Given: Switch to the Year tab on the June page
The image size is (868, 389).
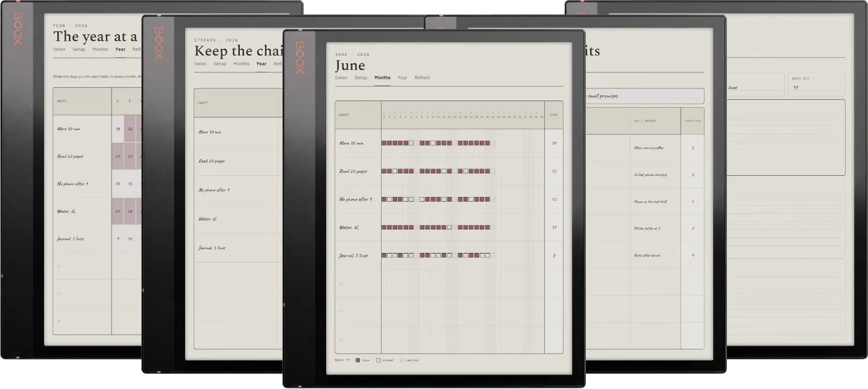Looking at the screenshot, I should point(402,78).
